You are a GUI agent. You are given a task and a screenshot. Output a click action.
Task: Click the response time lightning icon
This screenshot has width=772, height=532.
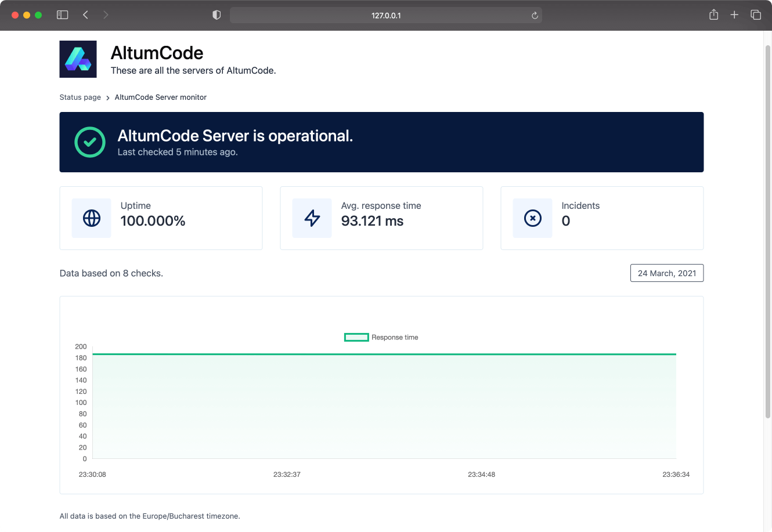312,218
